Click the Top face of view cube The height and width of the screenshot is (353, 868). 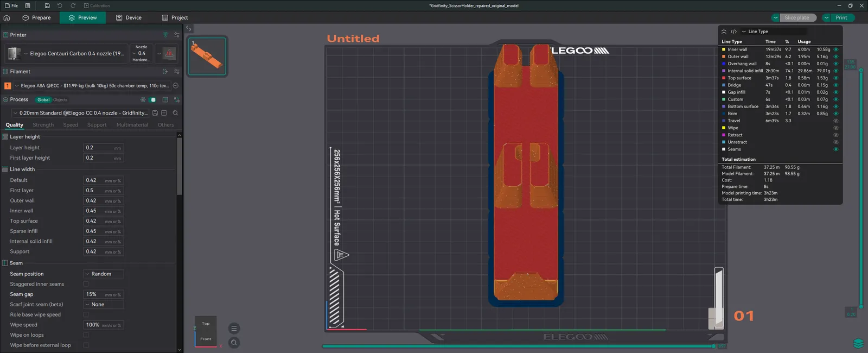click(206, 324)
